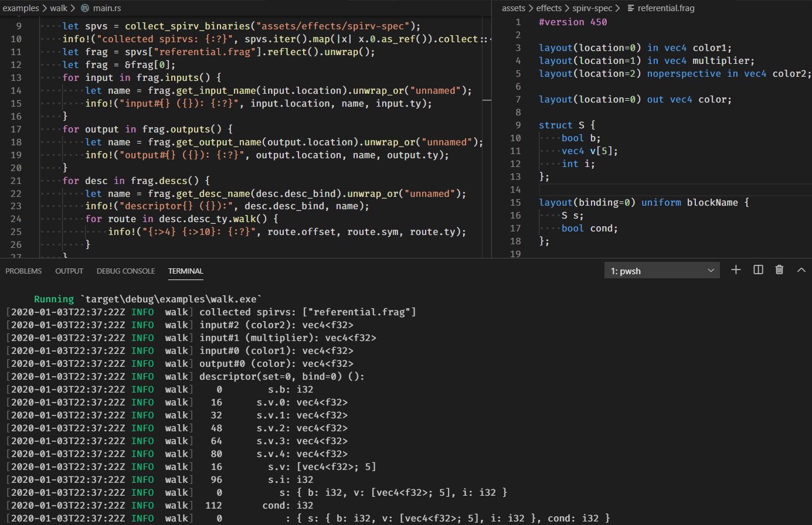Click 'assets' in the right breadcrumb
This screenshot has height=525, width=812.
point(514,8)
